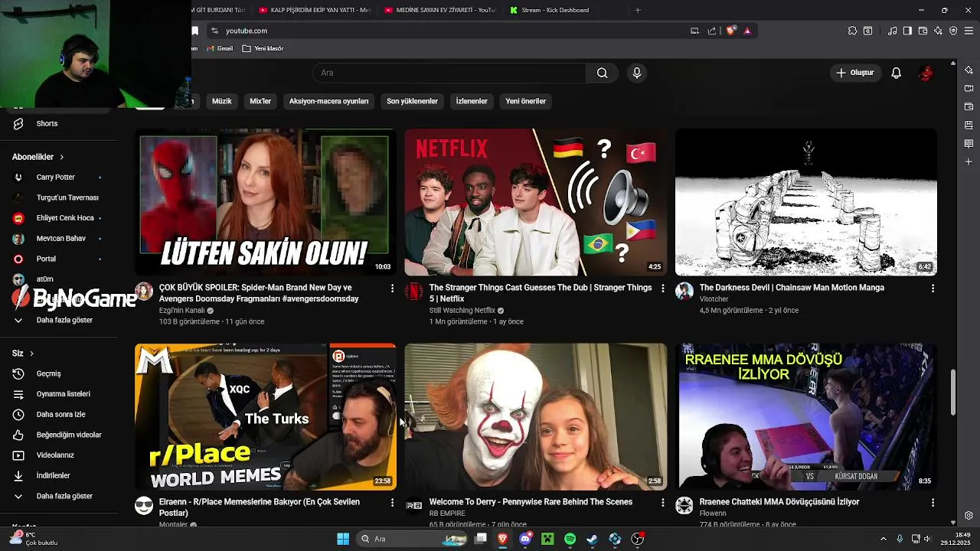The width and height of the screenshot is (980, 551).
Task: Open Welcome To Derry Pennywise video title
Action: tap(531, 502)
